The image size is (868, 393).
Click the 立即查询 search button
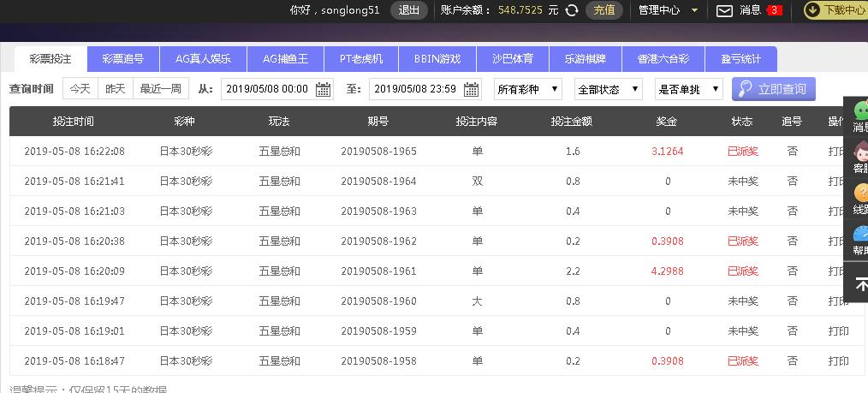click(x=773, y=89)
